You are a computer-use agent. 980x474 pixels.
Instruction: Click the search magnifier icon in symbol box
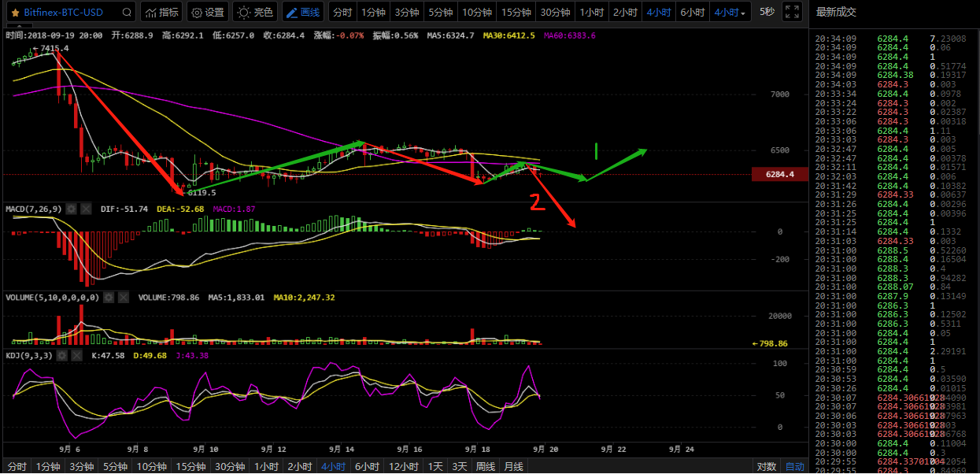point(126,13)
